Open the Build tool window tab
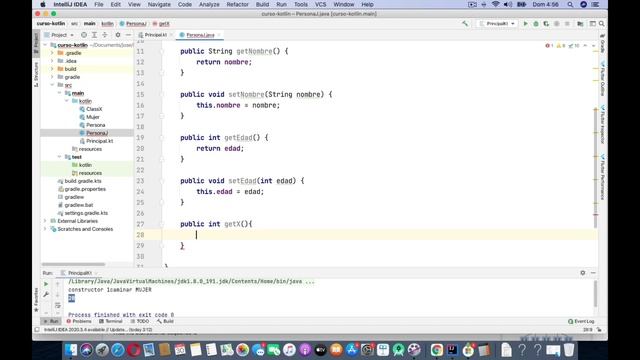The image size is (640, 360). pos(165,321)
